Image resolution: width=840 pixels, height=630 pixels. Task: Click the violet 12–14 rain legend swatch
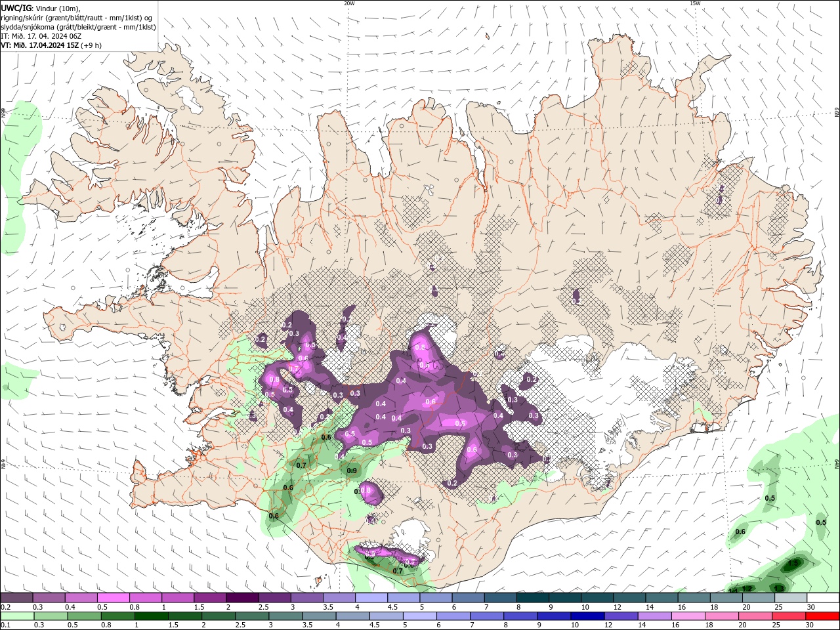point(620,616)
